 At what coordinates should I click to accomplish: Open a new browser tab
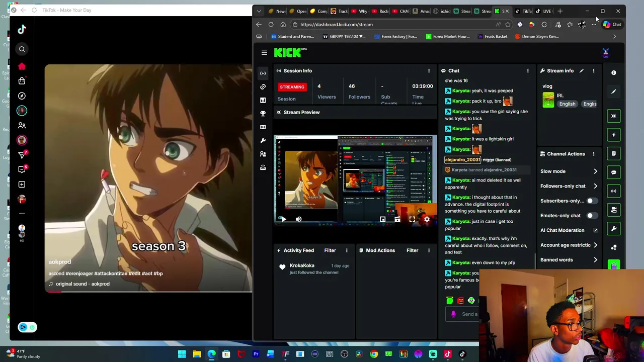tap(560, 11)
